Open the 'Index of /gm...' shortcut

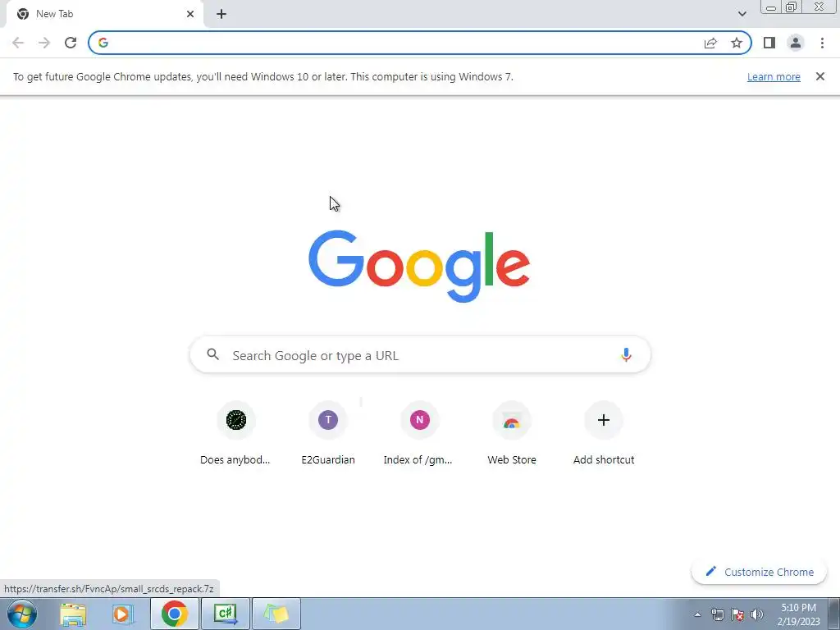(x=419, y=434)
